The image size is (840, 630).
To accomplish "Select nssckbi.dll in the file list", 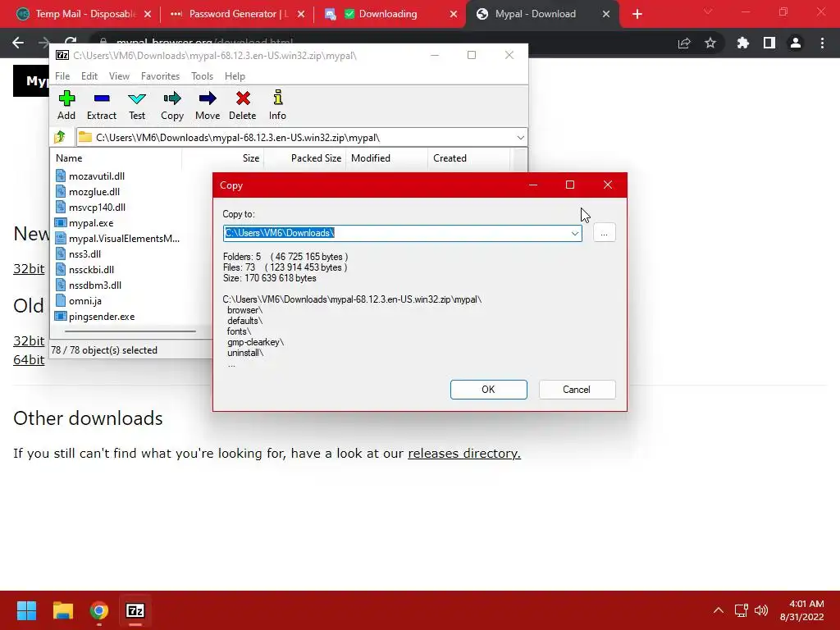I will pyautogui.click(x=91, y=269).
